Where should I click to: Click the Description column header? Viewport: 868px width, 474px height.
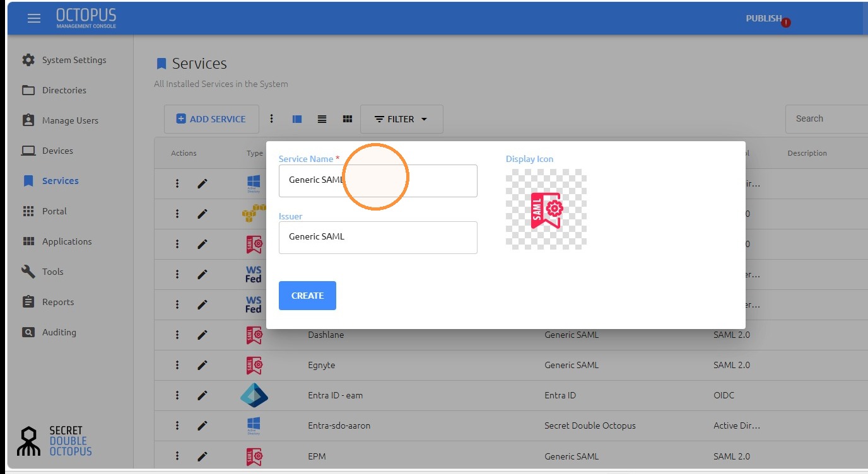coord(807,153)
